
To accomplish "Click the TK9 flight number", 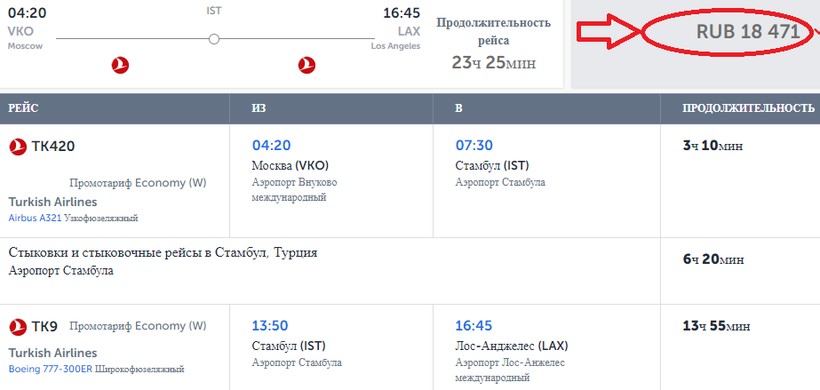I will [x=44, y=327].
